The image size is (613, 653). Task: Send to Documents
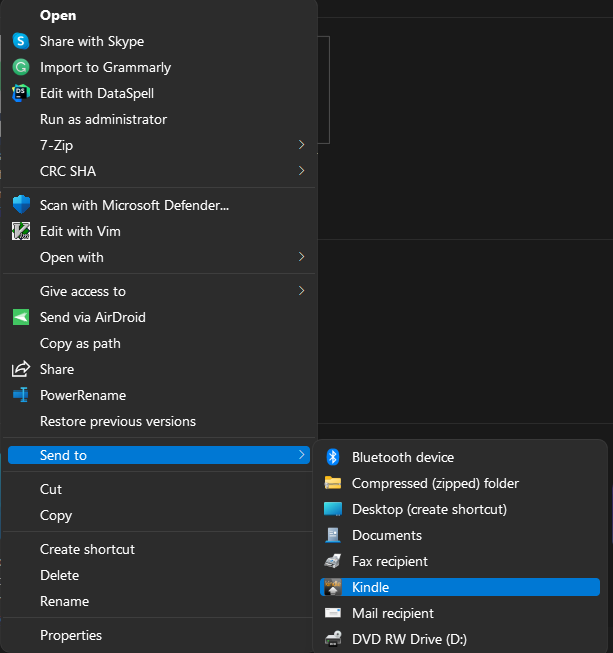[x=460, y=535]
